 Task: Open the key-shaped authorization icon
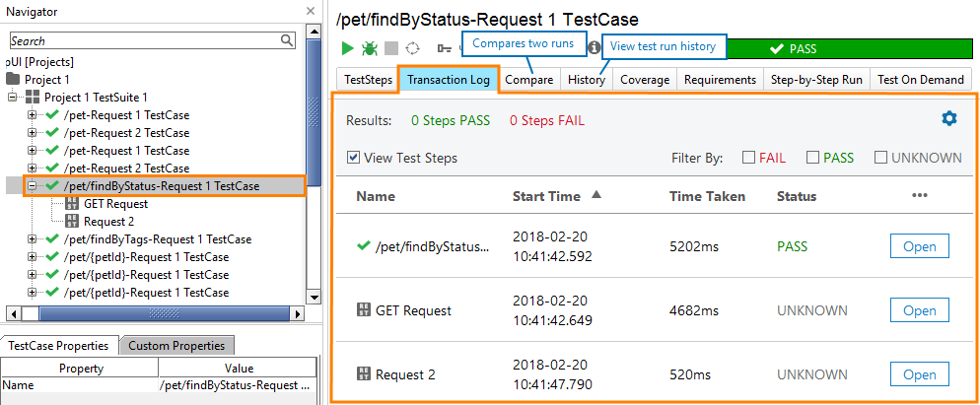pos(445,48)
